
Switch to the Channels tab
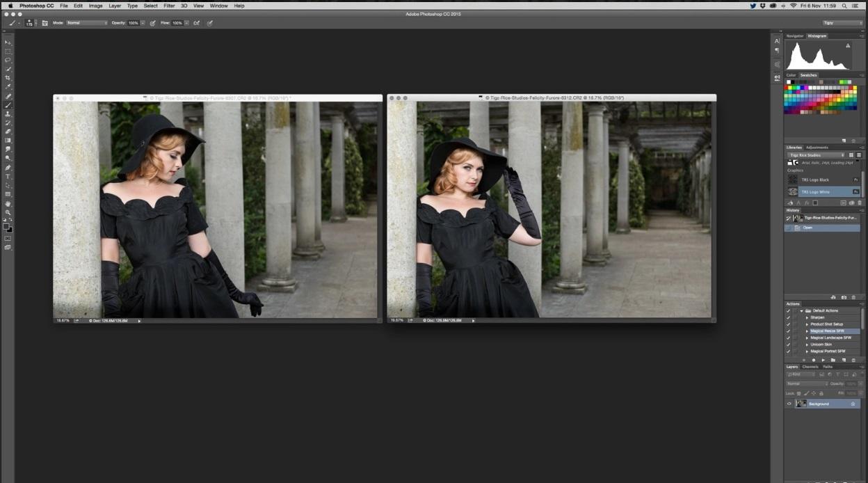click(810, 367)
